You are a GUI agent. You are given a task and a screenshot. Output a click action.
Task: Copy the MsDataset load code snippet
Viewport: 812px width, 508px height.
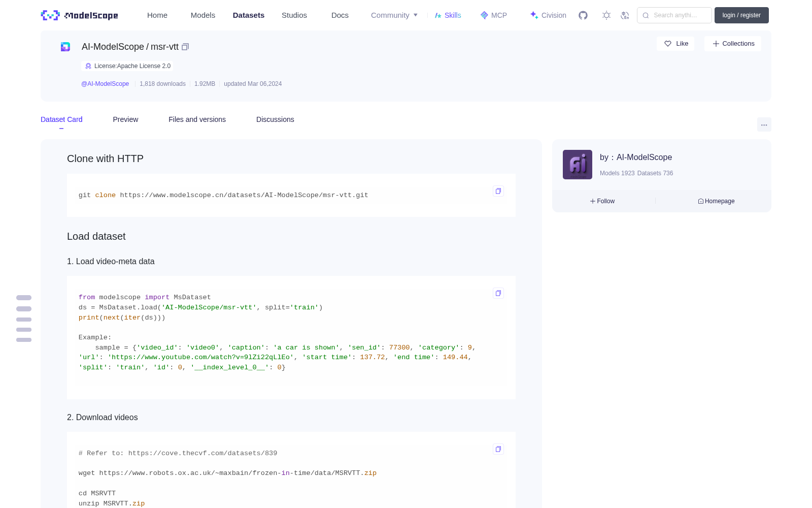pos(498,293)
